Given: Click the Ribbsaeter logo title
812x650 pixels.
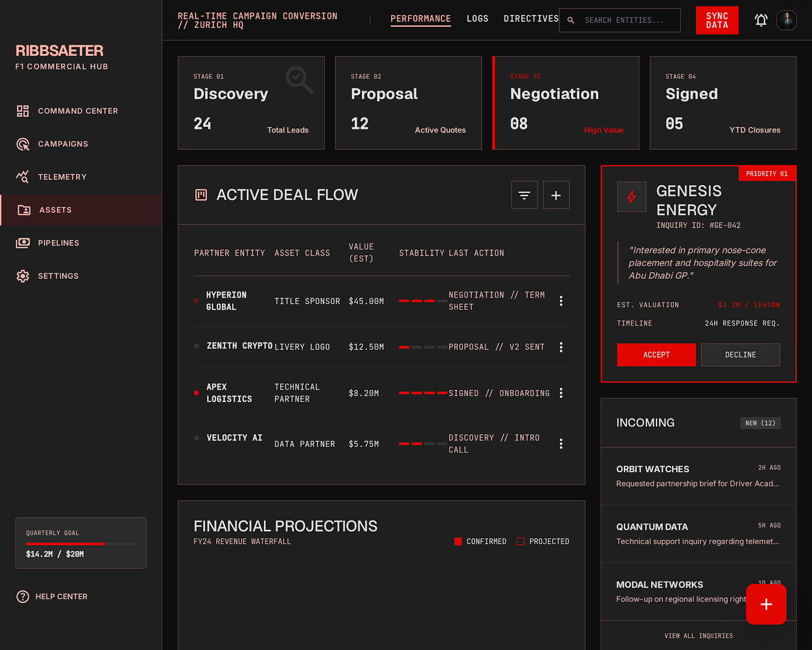Looking at the screenshot, I should coord(59,51).
